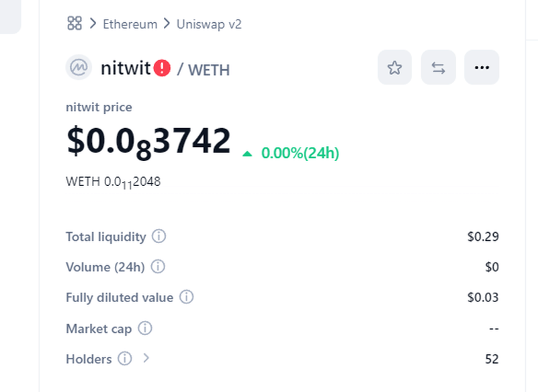Show info for Fully diluted value
Image resolution: width=538 pixels, height=392 pixels.
point(187,297)
